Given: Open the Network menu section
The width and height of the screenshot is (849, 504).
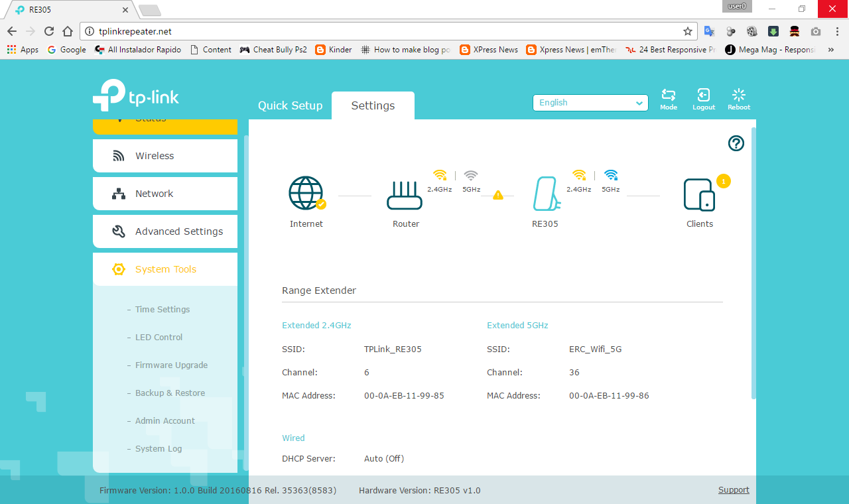Looking at the screenshot, I should (x=165, y=194).
